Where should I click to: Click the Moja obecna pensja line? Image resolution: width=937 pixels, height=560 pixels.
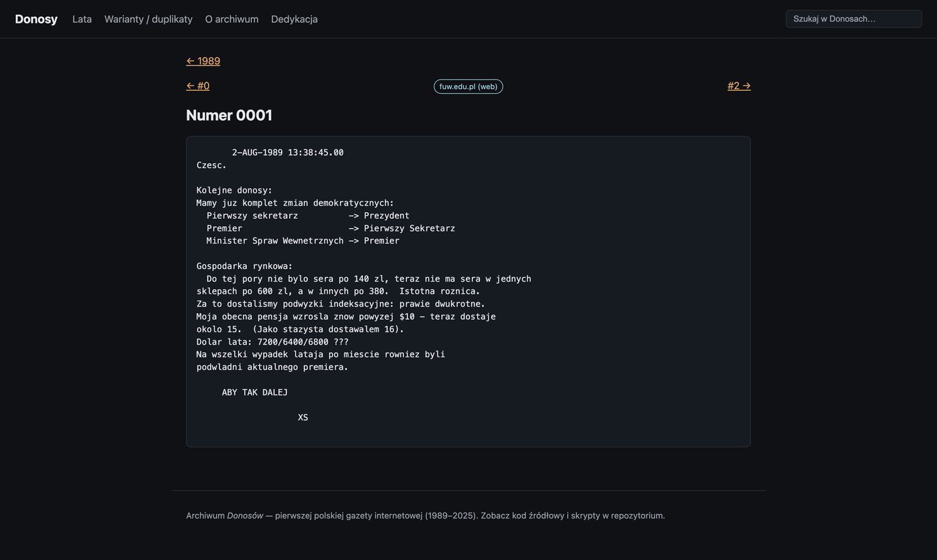(346, 317)
